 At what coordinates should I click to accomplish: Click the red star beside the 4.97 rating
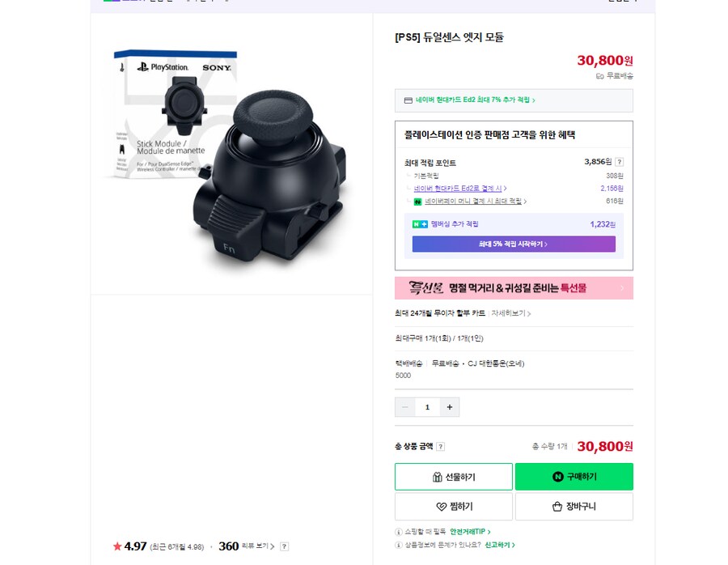click(119, 546)
